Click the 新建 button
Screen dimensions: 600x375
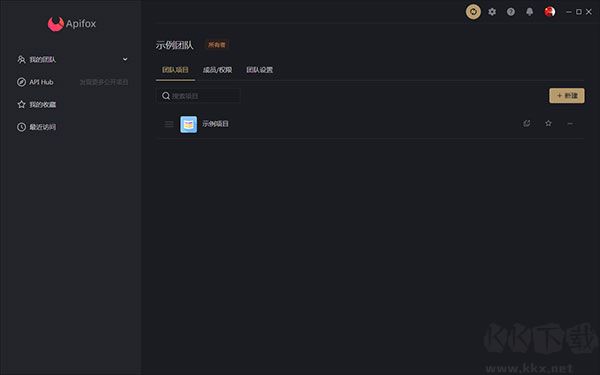[567, 96]
